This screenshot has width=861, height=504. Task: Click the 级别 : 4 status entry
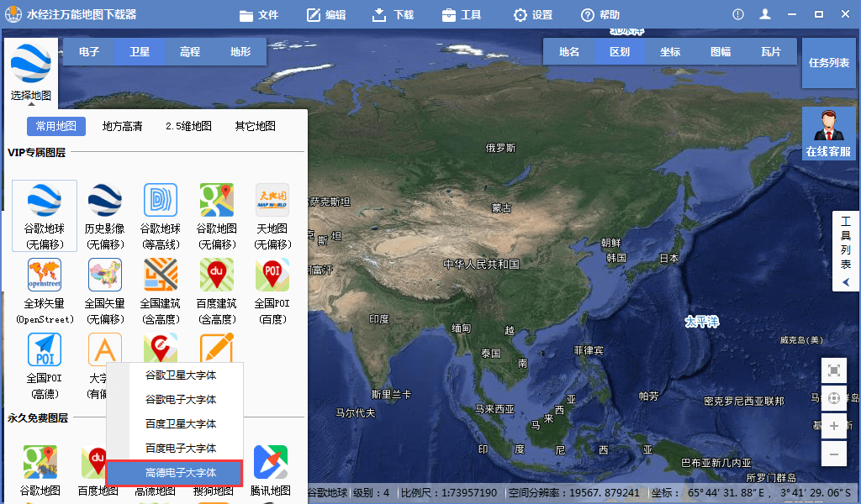pyautogui.click(x=371, y=493)
